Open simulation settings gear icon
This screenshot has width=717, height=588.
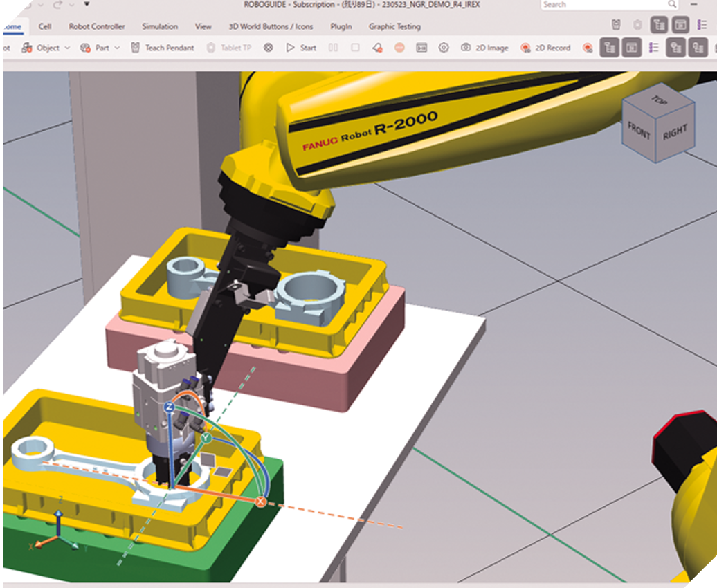(x=444, y=48)
